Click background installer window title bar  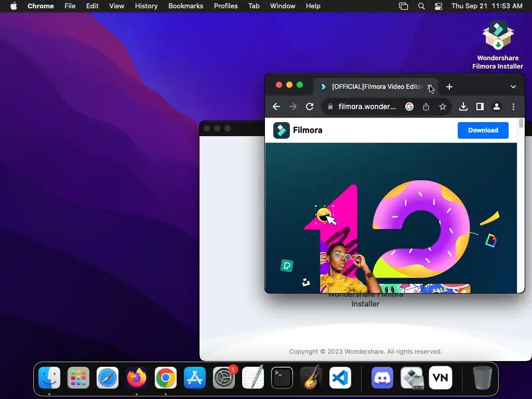pos(232,128)
